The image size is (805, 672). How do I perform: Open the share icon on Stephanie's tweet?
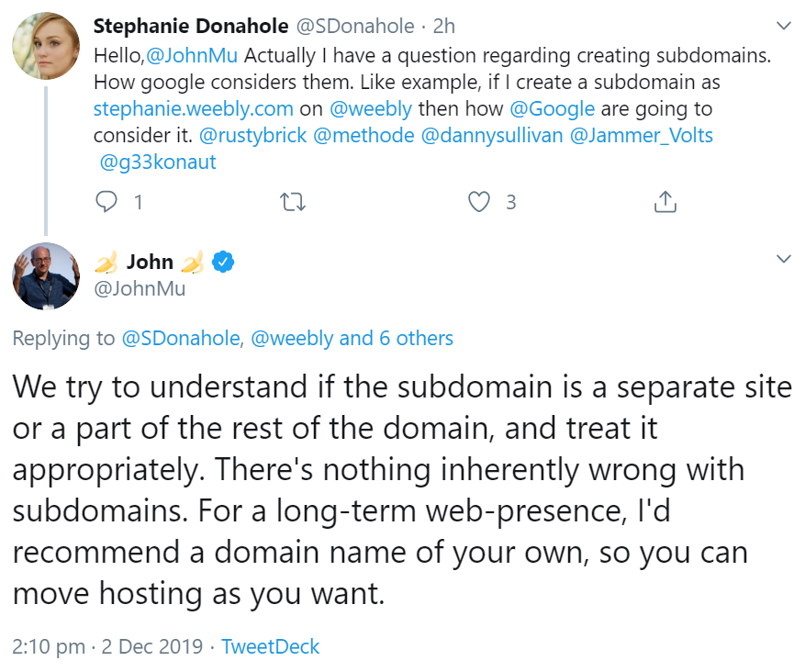pos(665,201)
